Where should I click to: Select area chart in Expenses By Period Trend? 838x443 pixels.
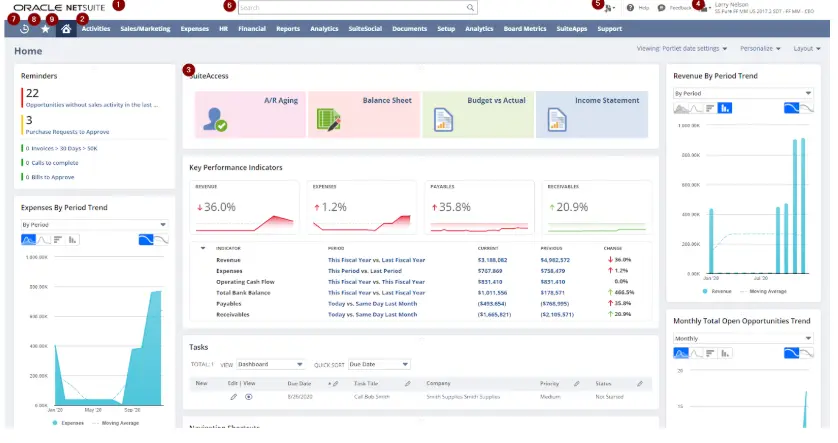pos(28,239)
